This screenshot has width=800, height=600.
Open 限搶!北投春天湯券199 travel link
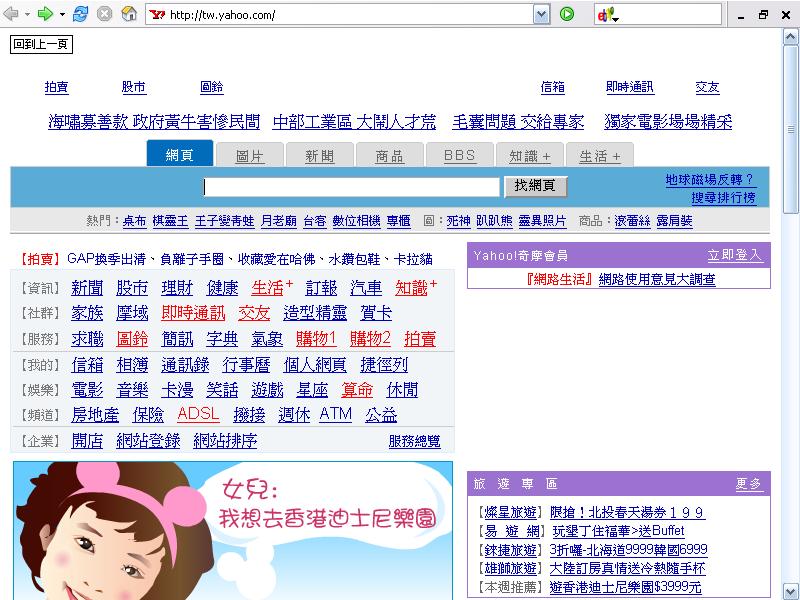tap(628, 512)
